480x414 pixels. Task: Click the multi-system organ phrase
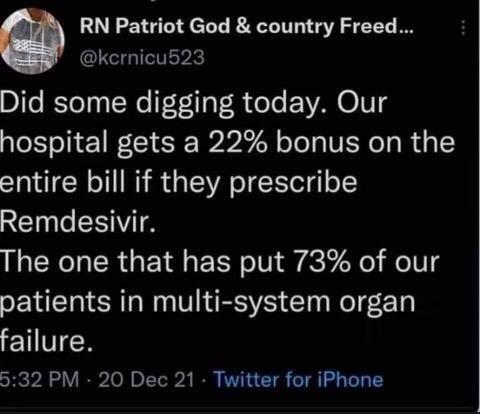[284, 302]
